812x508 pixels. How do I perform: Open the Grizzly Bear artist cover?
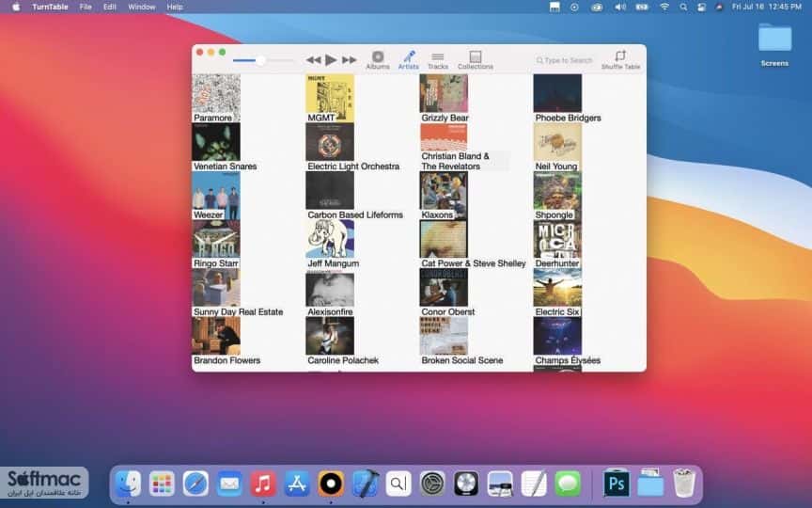(x=444, y=93)
